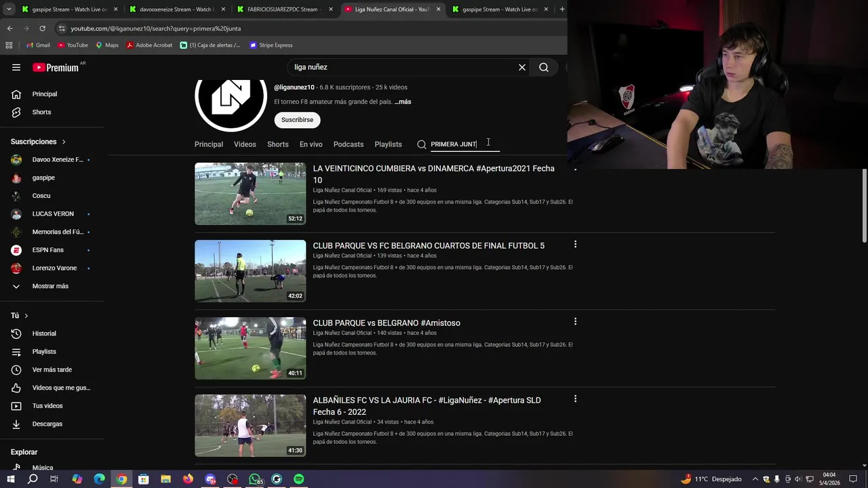Screen dimensions: 868x488
Task: Open ALBAÑILES FC VS LA JAURIA title
Action: 427,406
